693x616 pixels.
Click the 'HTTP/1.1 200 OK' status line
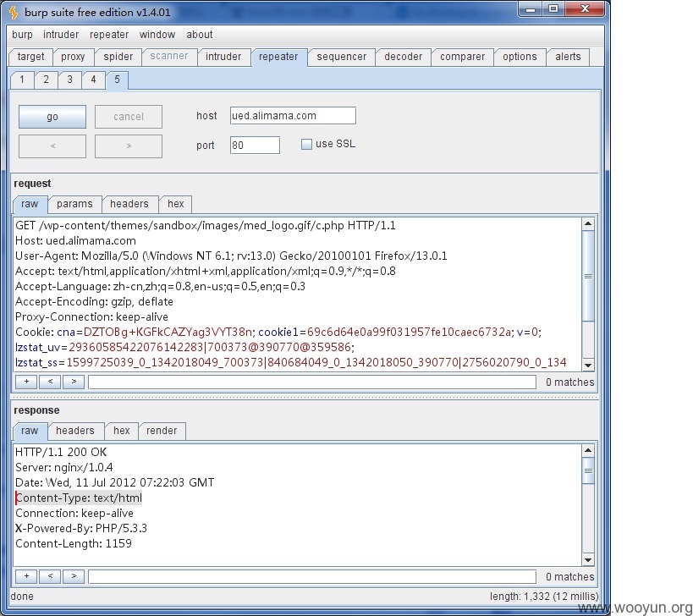[x=61, y=452]
